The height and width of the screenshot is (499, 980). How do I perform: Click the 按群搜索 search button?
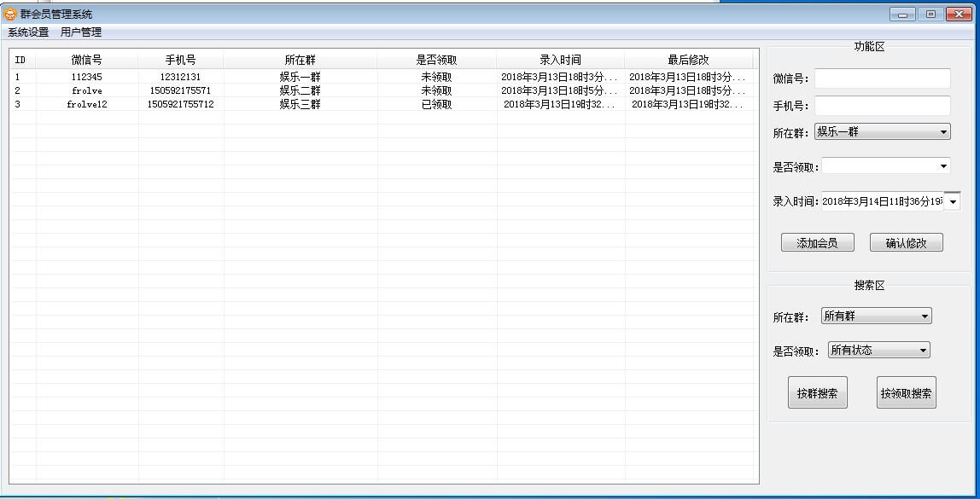pyautogui.click(x=817, y=392)
